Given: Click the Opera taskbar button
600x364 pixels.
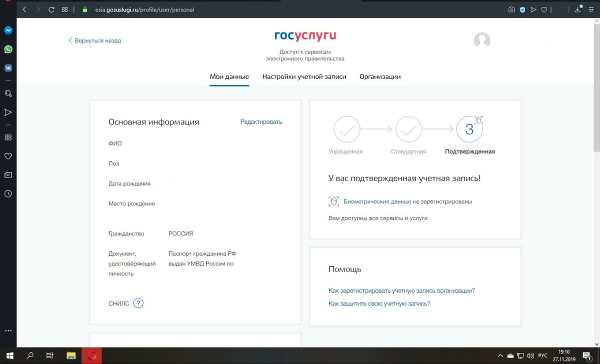Looking at the screenshot, I should click(x=91, y=355).
